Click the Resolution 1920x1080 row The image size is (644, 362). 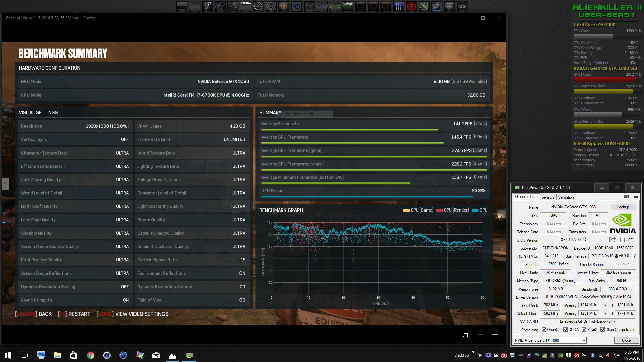tap(76, 126)
